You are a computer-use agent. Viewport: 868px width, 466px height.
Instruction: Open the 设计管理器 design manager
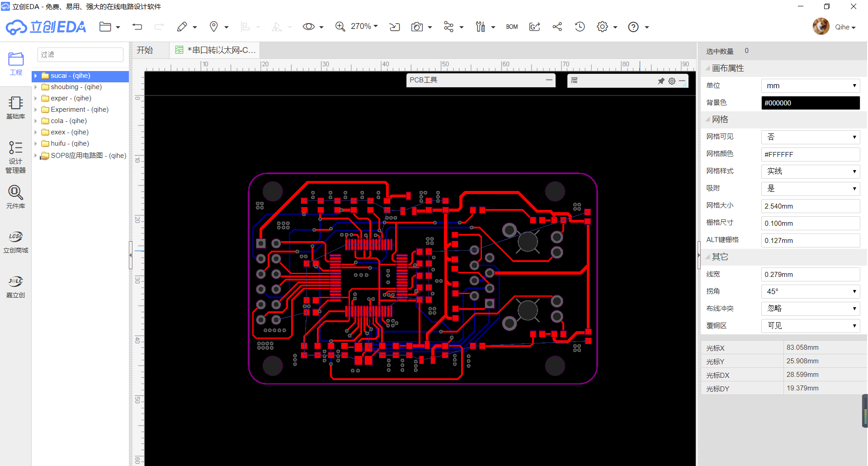pos(15,157)
